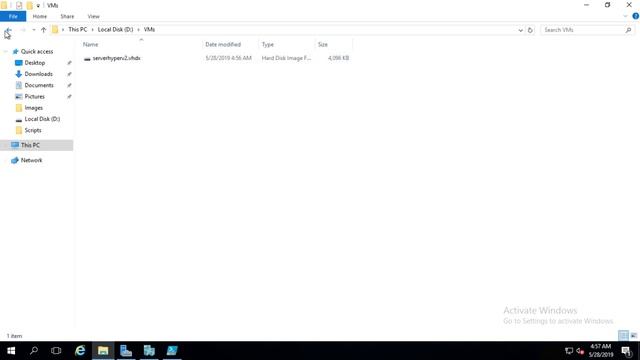Screen dimensions: 640x360
Task: Switch to the Home ribbon tab
Action: coord(40,16)
